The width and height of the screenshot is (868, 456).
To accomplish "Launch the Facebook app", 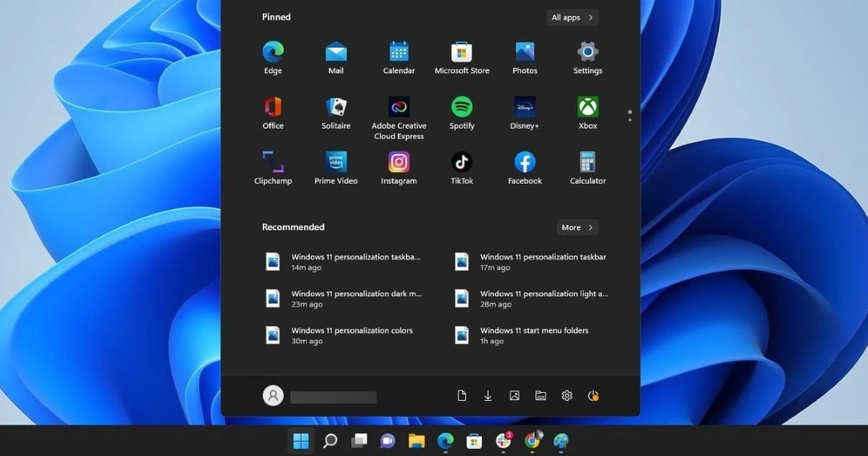I will pos(524,167).
